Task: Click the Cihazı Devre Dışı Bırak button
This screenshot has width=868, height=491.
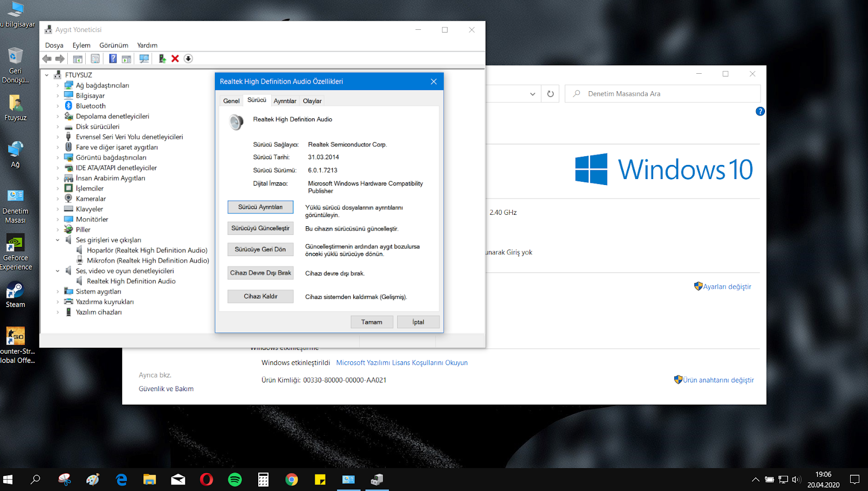Action: 260,273
